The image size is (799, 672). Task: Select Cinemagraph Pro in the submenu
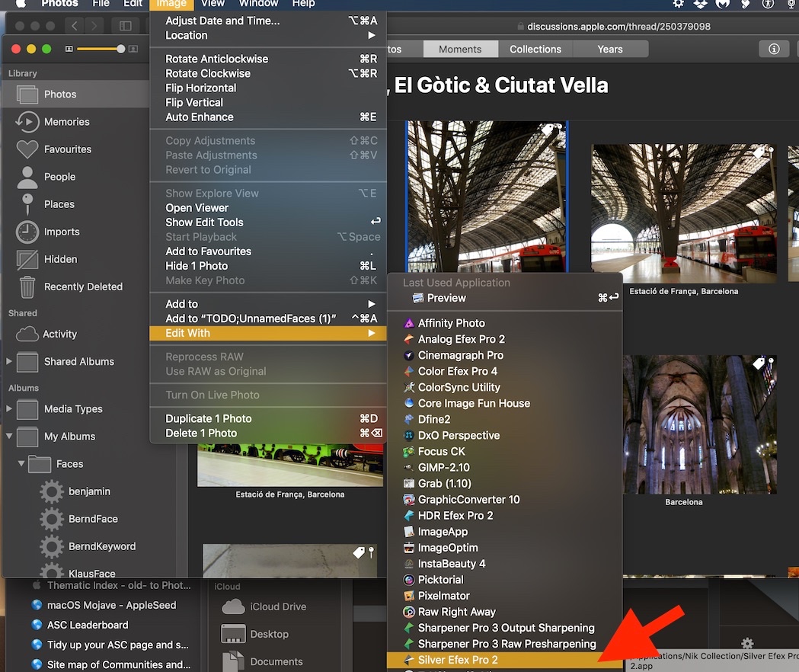(x=504, y=355)
